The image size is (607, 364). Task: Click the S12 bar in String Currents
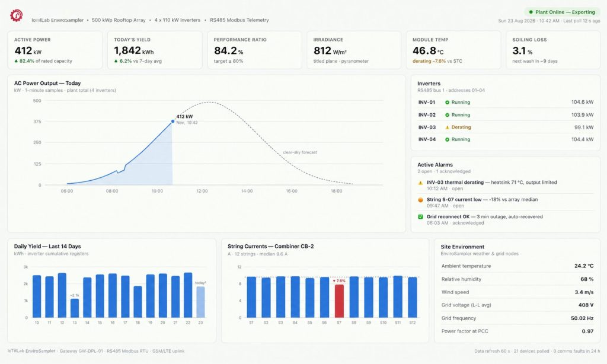pos(413,298)
